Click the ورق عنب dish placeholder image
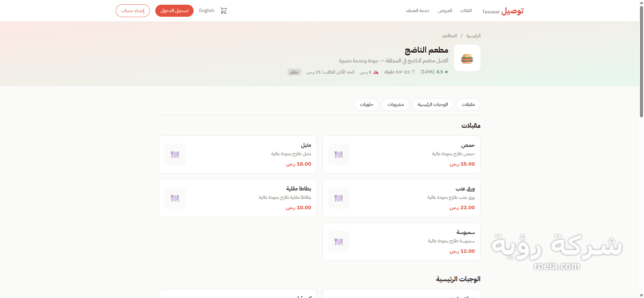Image resolution: width=644 pixels, height=298 pixels. point(338,198)
